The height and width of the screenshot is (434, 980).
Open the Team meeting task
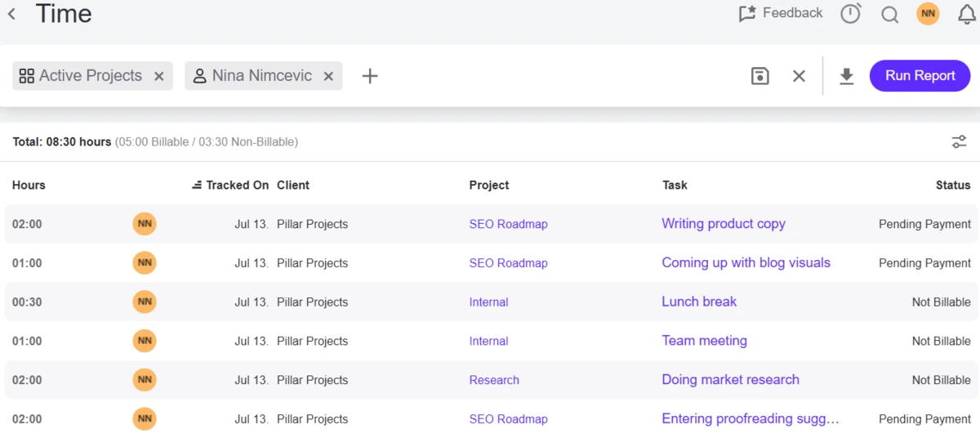click(704, 341)
